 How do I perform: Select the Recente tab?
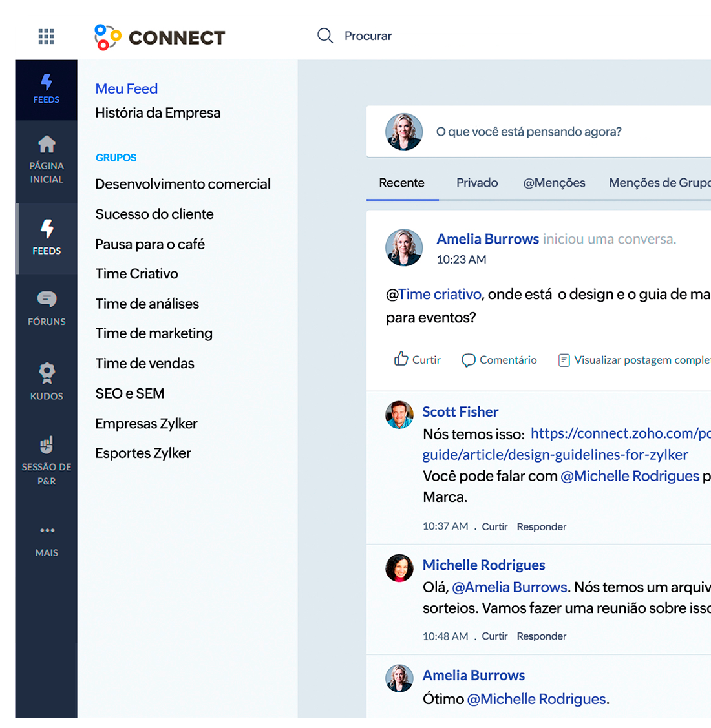coord(401,183)
